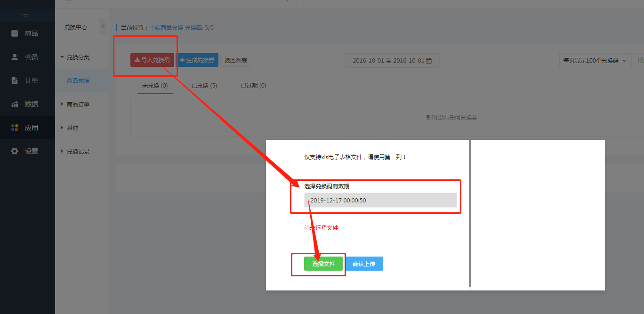Open the 设置 sidebar section
This screenshot has height=314, width=644.
[x=27, y=151]
